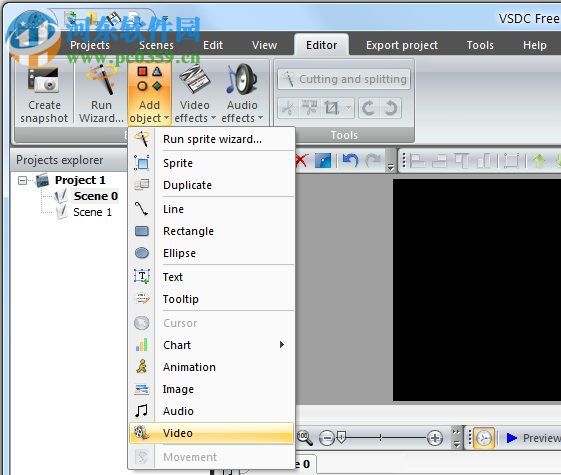Open the Add object dropdown button

150,94
